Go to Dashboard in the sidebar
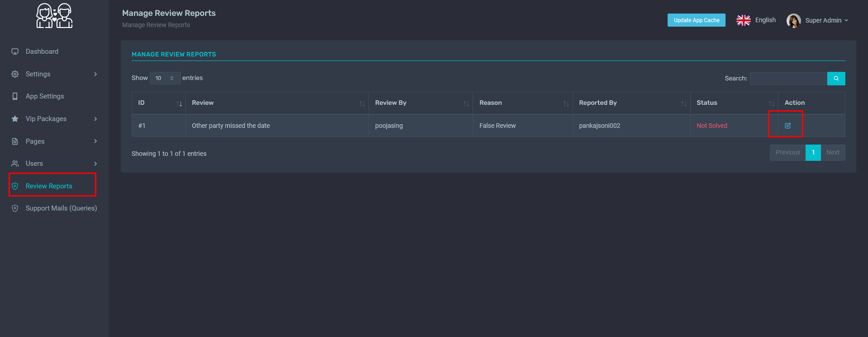 (42, 51)
